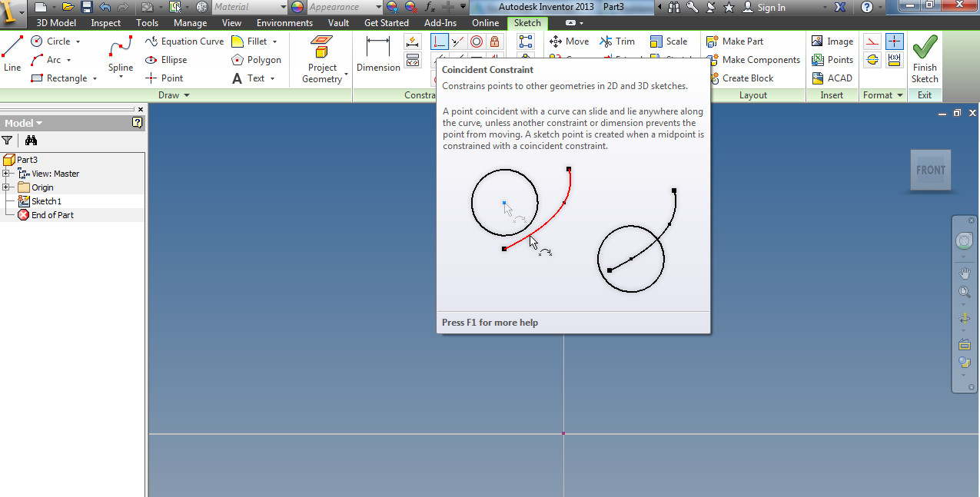This screenshot has height=497, width=980.
Task: Click the Finish Sketch button
Action: [924, 59]
